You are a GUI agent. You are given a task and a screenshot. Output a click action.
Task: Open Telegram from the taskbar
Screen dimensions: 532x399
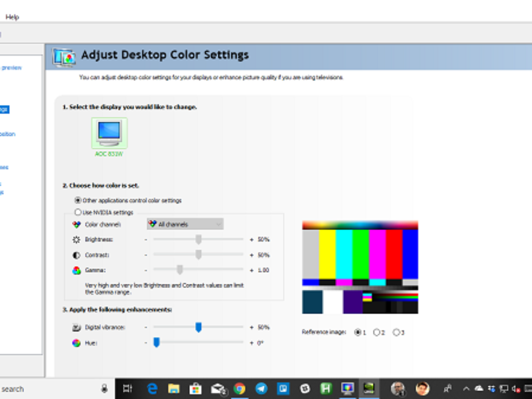pyautogui.click(x=261, y=389)
